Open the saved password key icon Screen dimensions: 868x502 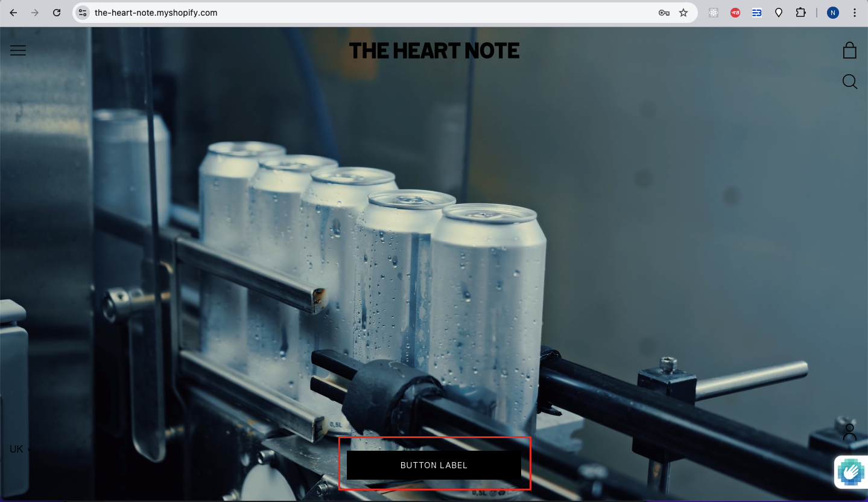tap(664, 13)
